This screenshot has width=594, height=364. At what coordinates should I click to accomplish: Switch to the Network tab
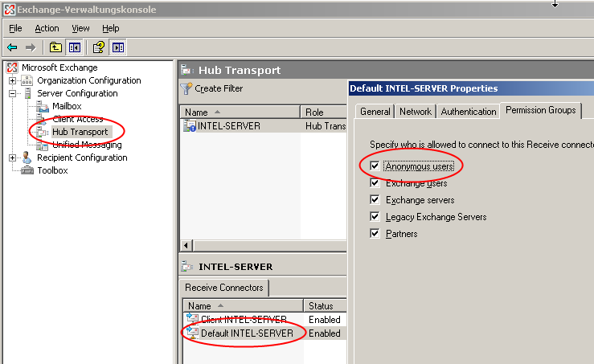pos(416,112)
